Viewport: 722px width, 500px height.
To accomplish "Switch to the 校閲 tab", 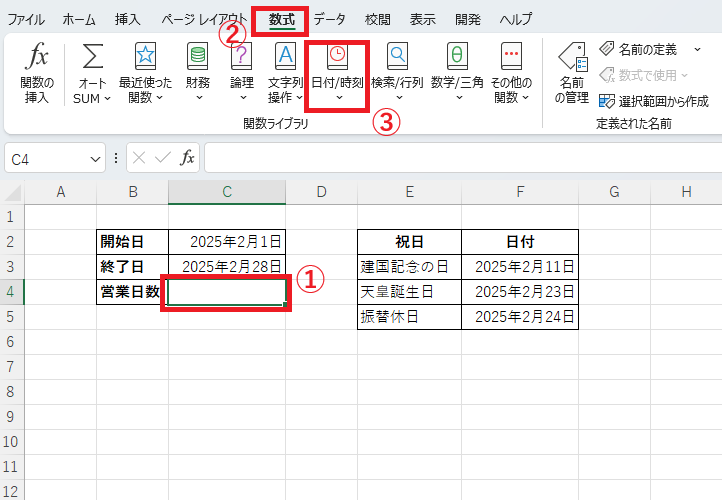I will click(x=378, y=19).
